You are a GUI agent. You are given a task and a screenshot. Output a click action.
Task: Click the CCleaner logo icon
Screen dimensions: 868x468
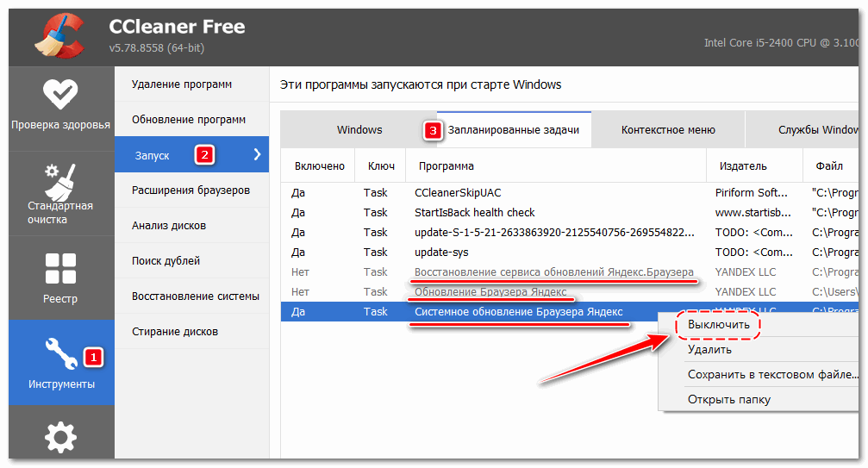[x=58, y=34]
